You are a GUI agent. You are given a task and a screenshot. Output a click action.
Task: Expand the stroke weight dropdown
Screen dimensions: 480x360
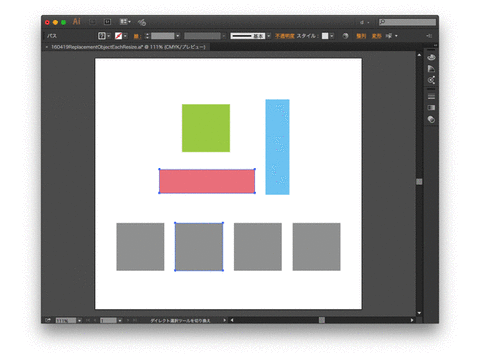click(x=178, y=36)
